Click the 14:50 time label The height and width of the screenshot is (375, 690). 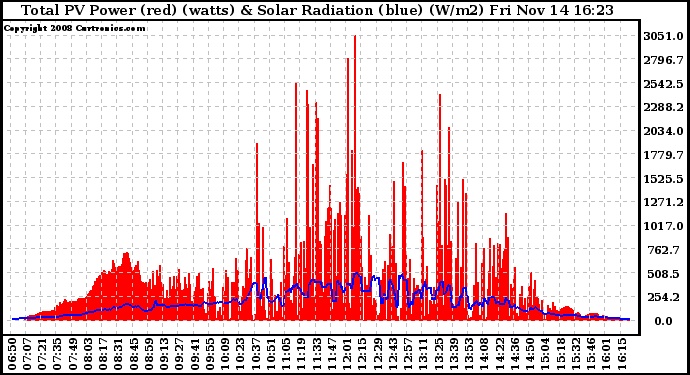530,354
